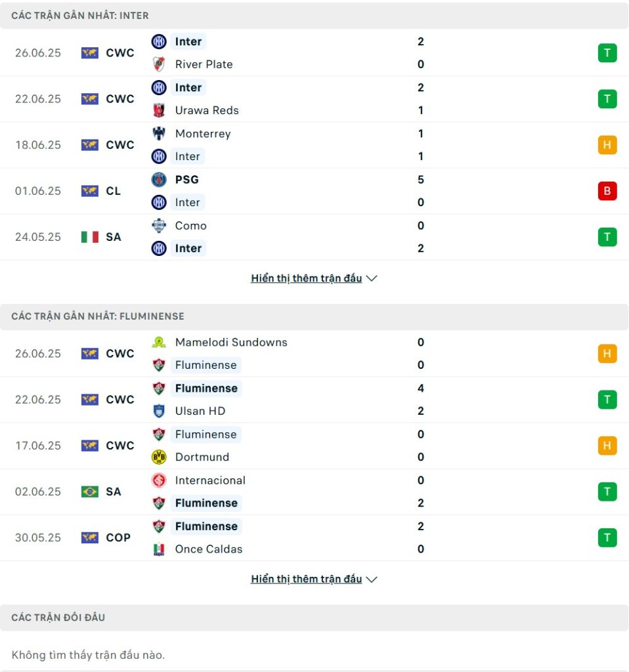Screen dimensions: 629x672
Task: Open the PSG vs Inter match row
Action: tap(314, 191)
